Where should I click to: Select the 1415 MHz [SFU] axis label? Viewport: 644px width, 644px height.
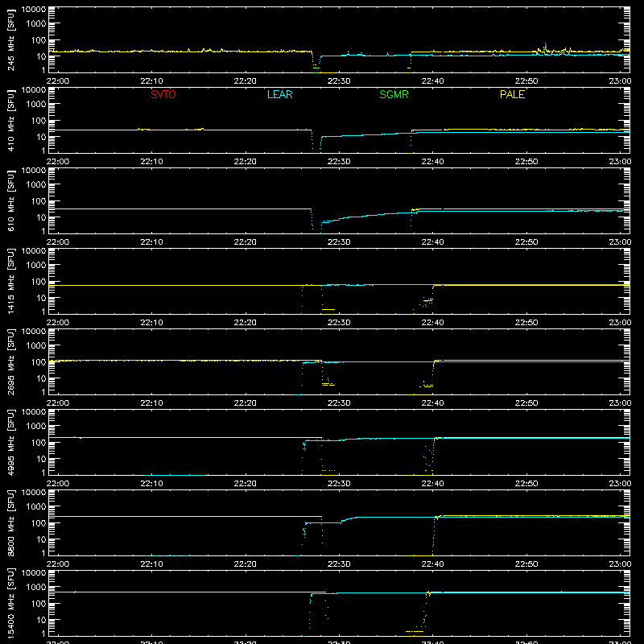click(x=11, y=281)
